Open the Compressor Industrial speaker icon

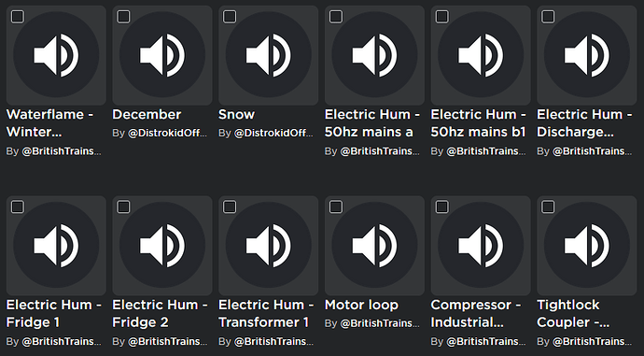click(x=481, y=246)
